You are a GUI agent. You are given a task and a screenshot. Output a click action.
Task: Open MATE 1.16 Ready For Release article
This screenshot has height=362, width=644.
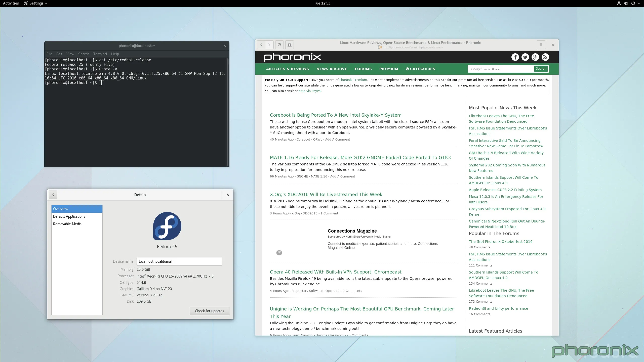360,158
